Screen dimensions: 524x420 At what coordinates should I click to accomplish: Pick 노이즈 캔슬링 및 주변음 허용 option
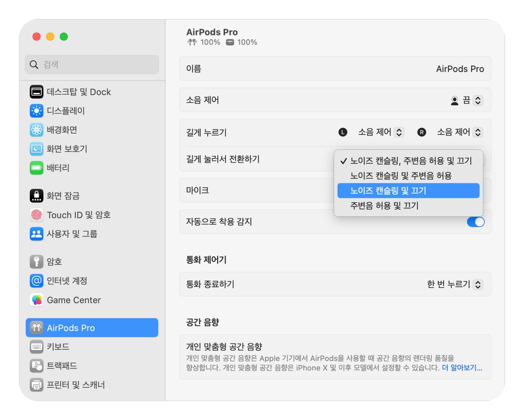(x=401, y=176)
